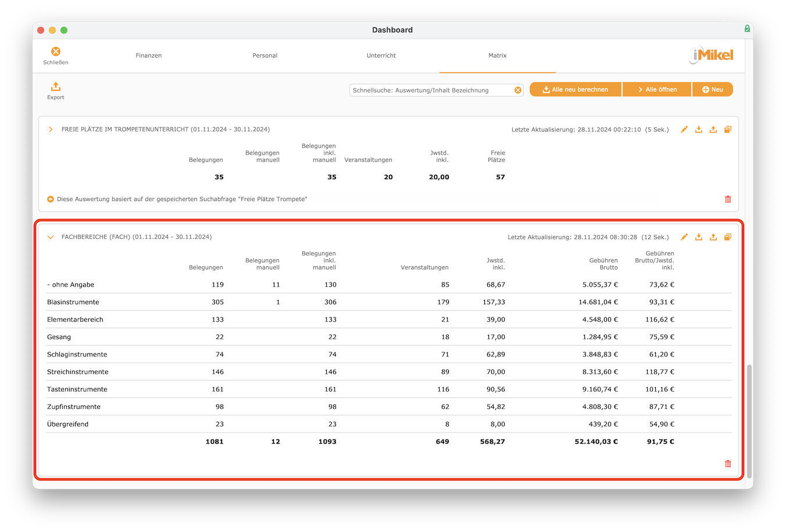
Task: Click the Alle öffnen button
Action: [x=657, y=90]
